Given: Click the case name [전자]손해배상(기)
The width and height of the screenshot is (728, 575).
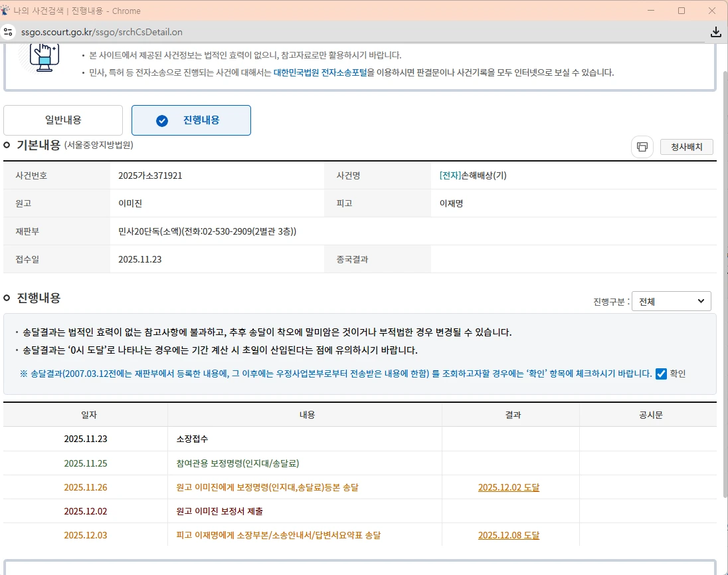Looking at the screenshot, I should click(473, 175).
